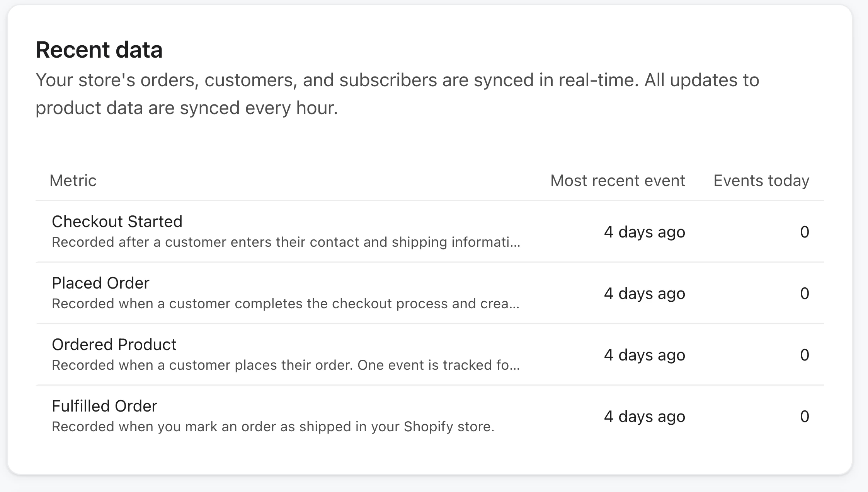Click '4 days ago' in Ordered Product row
This screenshot has height=492, width=868.
coord(645,355)
